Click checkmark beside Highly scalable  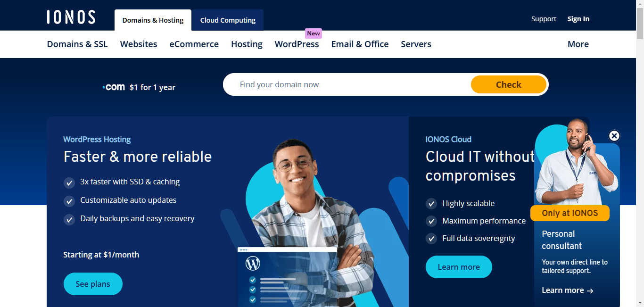tap(431, 204)
